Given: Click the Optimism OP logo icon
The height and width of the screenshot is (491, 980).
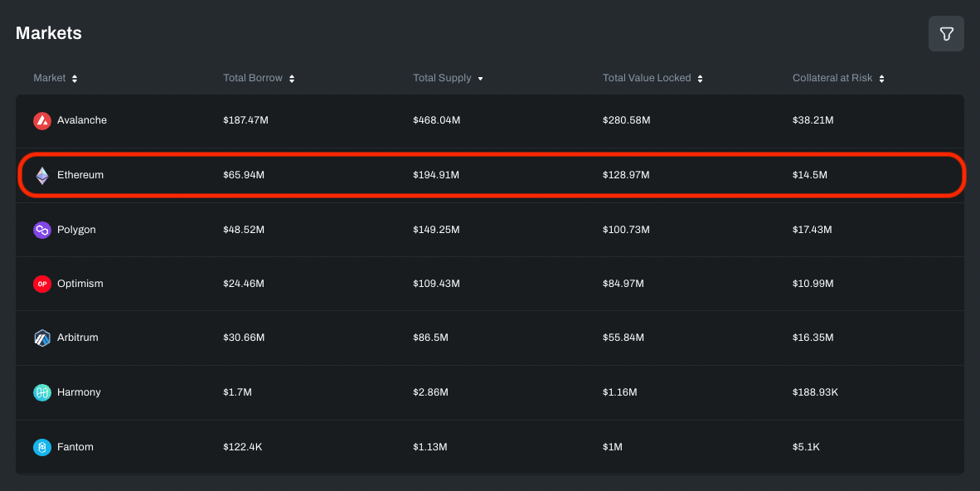Looking at the screenshot, I should click(x=42, y=284).
